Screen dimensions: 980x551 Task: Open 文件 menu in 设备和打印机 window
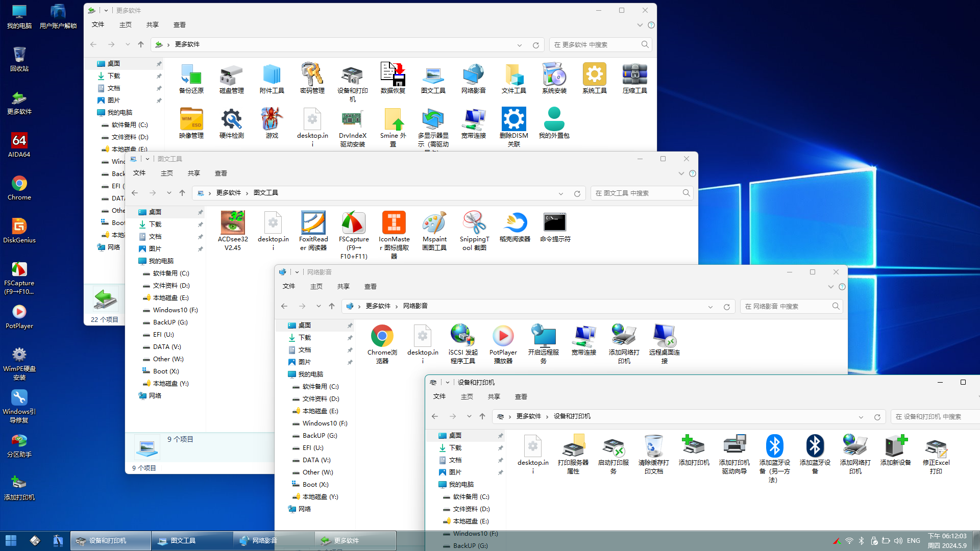click(x=439, y=396)
